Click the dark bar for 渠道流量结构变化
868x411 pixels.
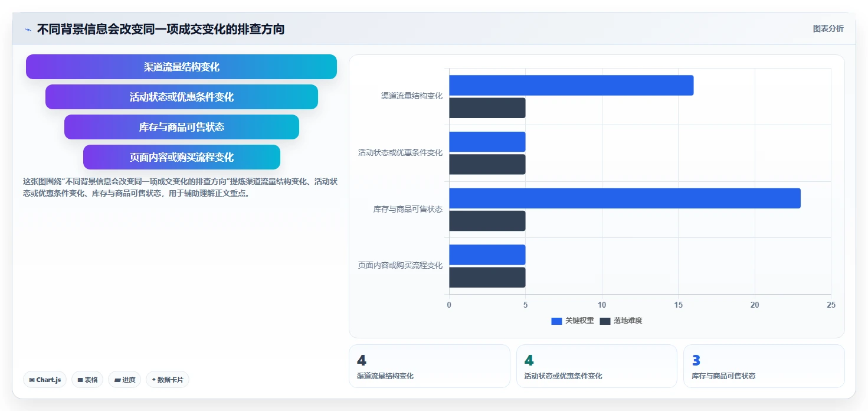pyautogui.click(x=487, y=108)
